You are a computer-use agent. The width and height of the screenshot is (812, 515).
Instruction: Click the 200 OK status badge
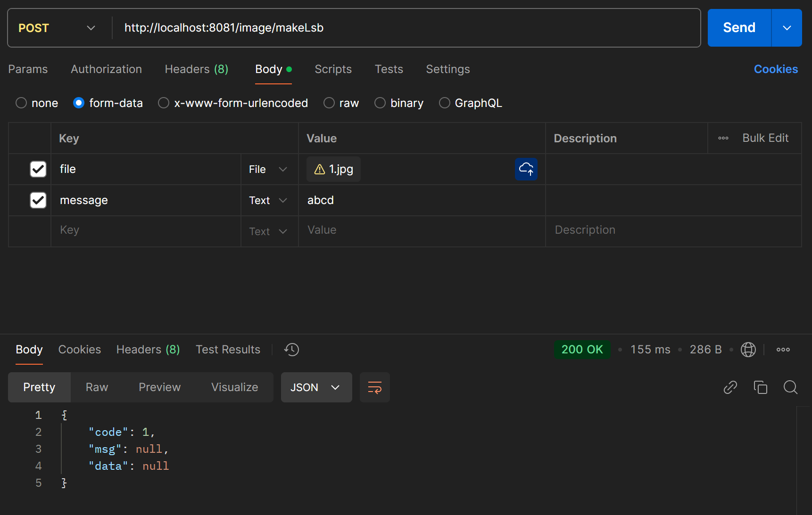(582, 350)
